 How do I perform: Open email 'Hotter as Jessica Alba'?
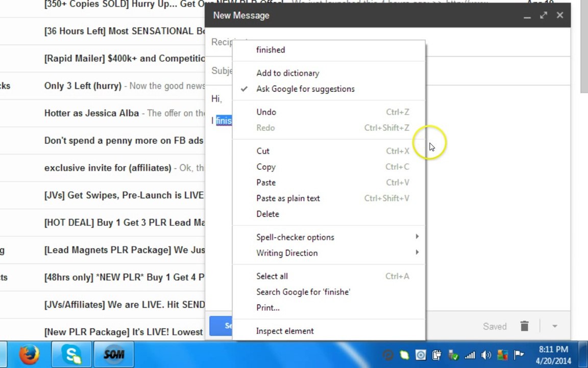click(x=102, y=113)
